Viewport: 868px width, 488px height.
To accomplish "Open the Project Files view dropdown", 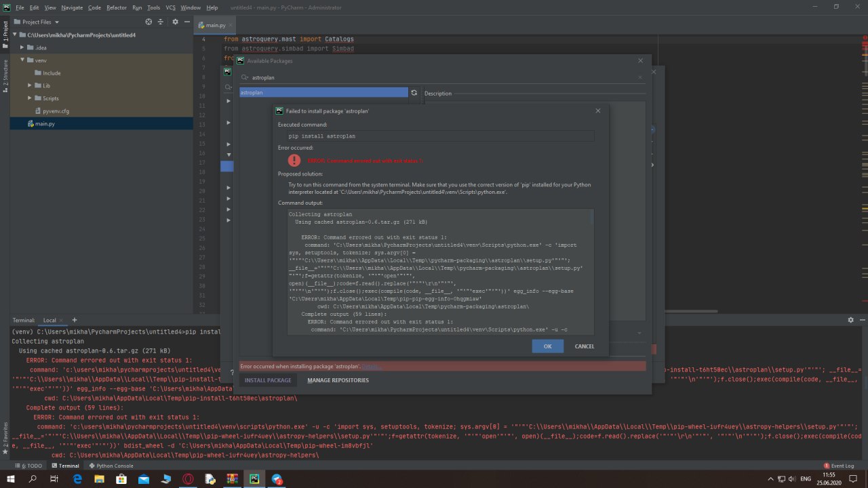I will coord(39,22).
